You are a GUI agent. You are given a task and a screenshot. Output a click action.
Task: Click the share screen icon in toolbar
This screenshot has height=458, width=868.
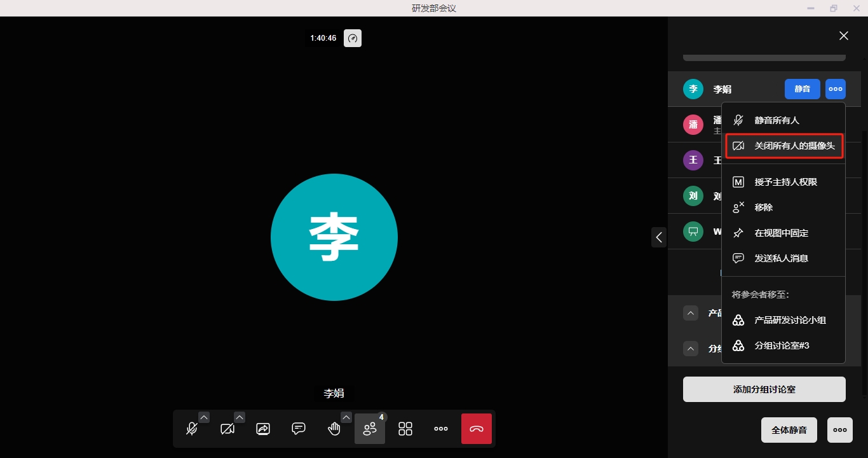pyautogui.click(x=263, y=429)
